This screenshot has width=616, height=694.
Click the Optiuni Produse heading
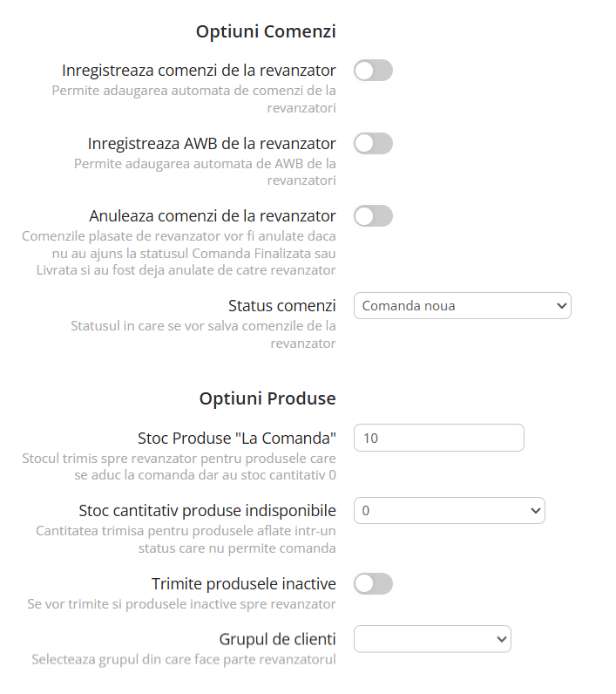(x=267, y=398)
